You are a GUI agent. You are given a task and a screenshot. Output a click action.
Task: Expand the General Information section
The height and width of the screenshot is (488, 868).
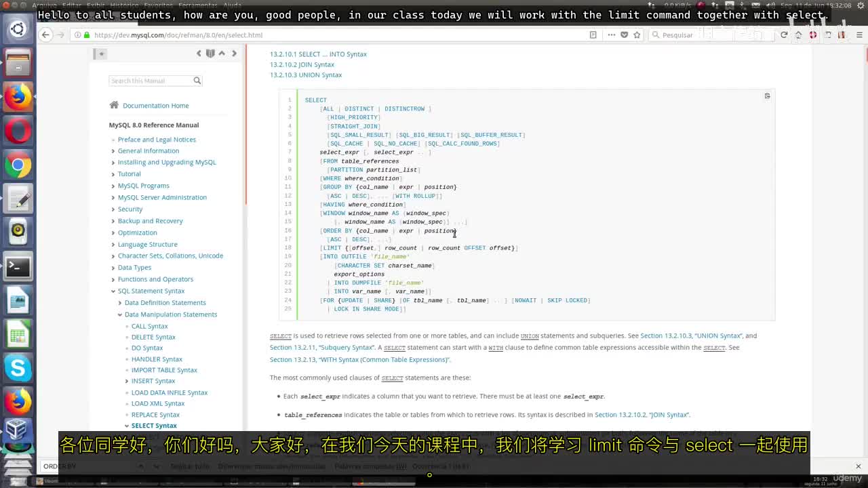[113, 151]
